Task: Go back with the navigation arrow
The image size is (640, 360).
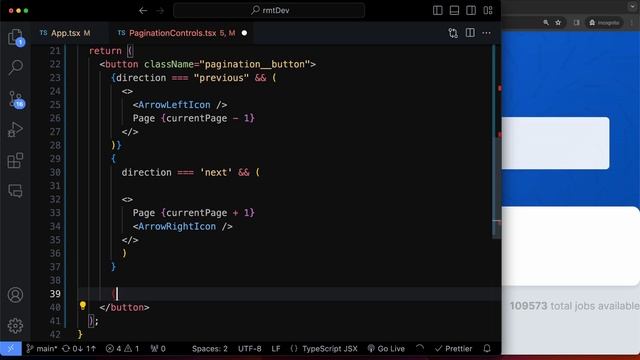Action: (143, 11)
